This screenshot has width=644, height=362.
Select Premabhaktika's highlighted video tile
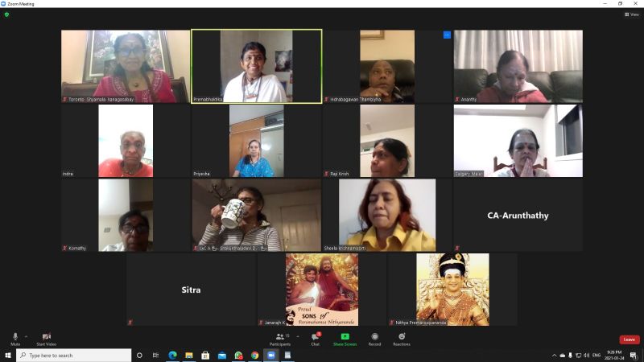point(256,66)
